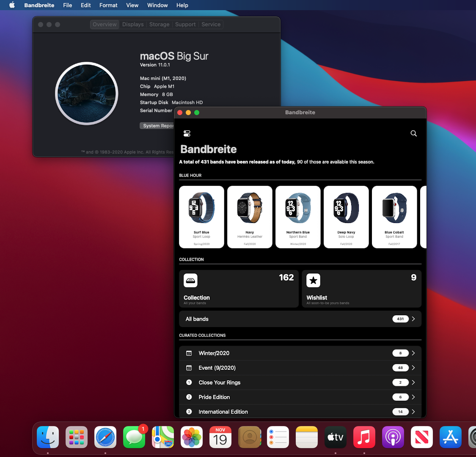
Task: Switch to Support tab in About This Mac
Action: click(185, 24)
